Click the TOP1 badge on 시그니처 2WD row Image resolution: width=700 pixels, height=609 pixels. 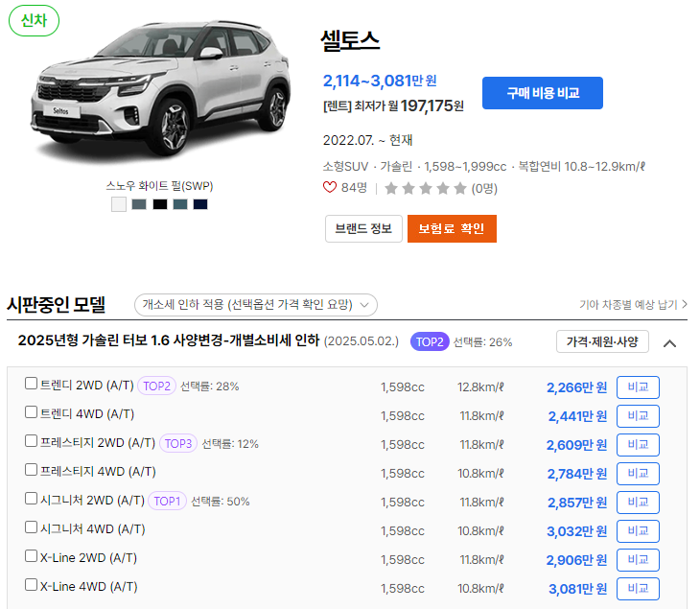167,501
